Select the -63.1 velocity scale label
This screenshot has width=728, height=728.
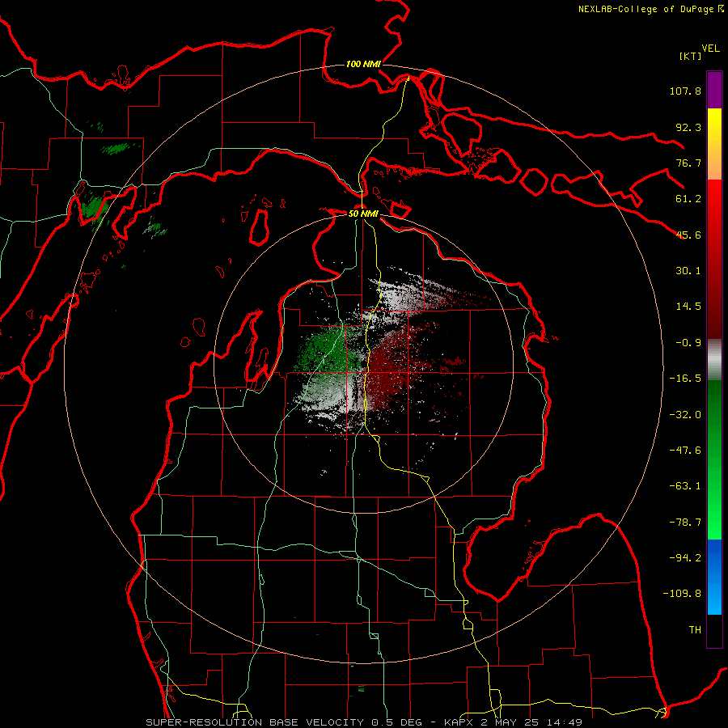685,486
